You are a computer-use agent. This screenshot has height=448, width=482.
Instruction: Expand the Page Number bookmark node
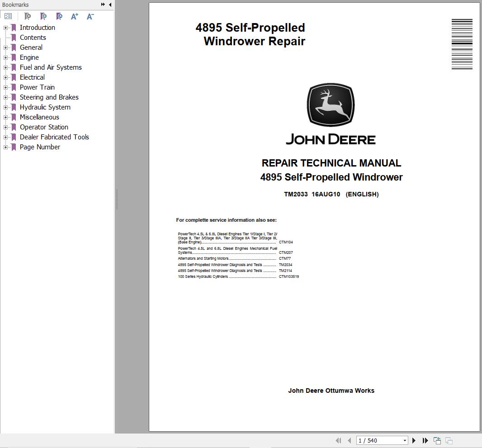(x=5, y=148)
